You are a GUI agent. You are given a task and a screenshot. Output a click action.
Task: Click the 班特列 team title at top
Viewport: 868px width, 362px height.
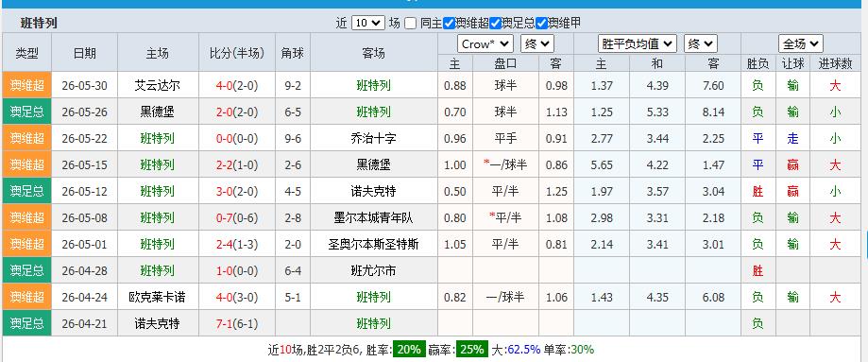39,24
